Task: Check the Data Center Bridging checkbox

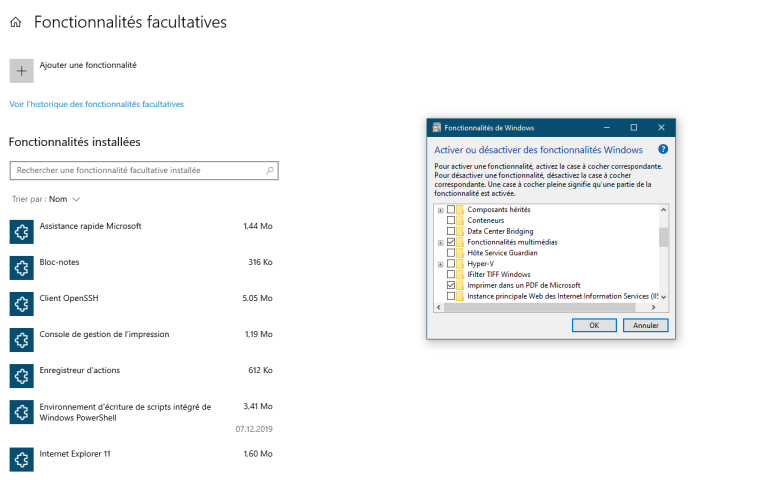Action: [451, 231]
